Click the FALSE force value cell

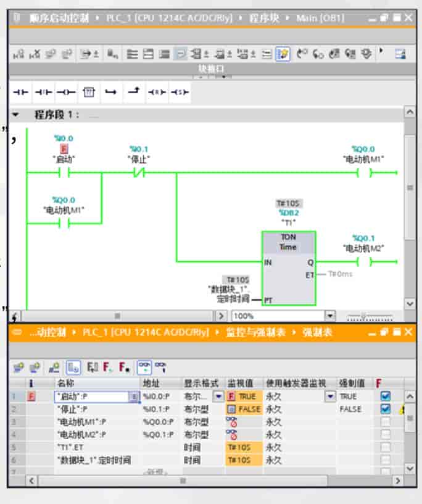coord(354,409)
